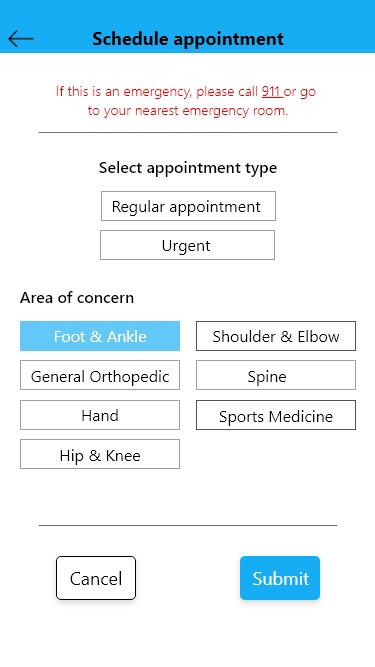Tap the 911 emergency phone link

pos(272,91)
